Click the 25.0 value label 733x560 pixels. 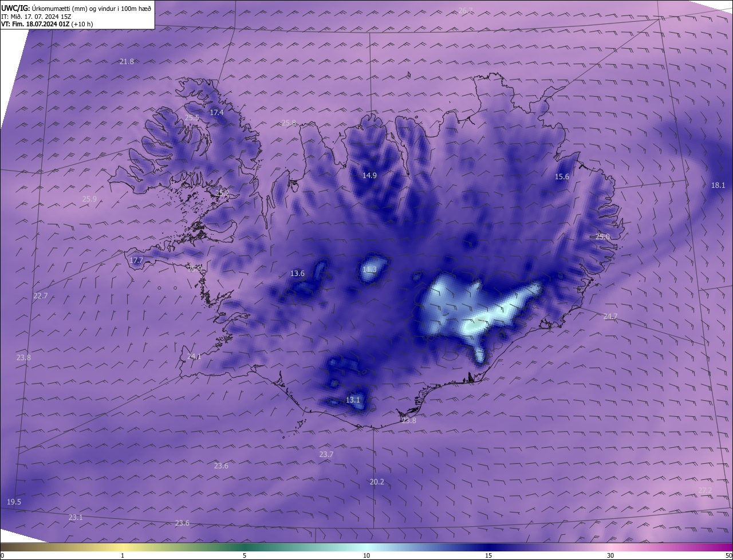[x=602, y=237]
